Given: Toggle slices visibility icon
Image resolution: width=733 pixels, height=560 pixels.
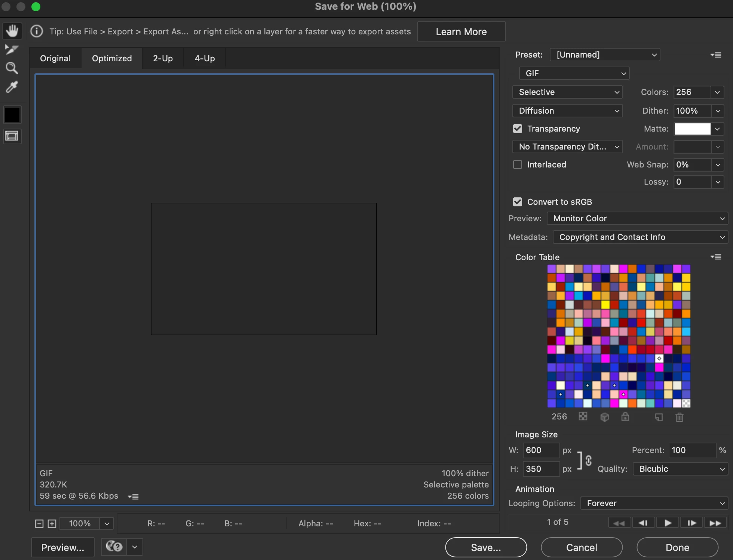Looking at the screenshot, I should coord(12,136).
